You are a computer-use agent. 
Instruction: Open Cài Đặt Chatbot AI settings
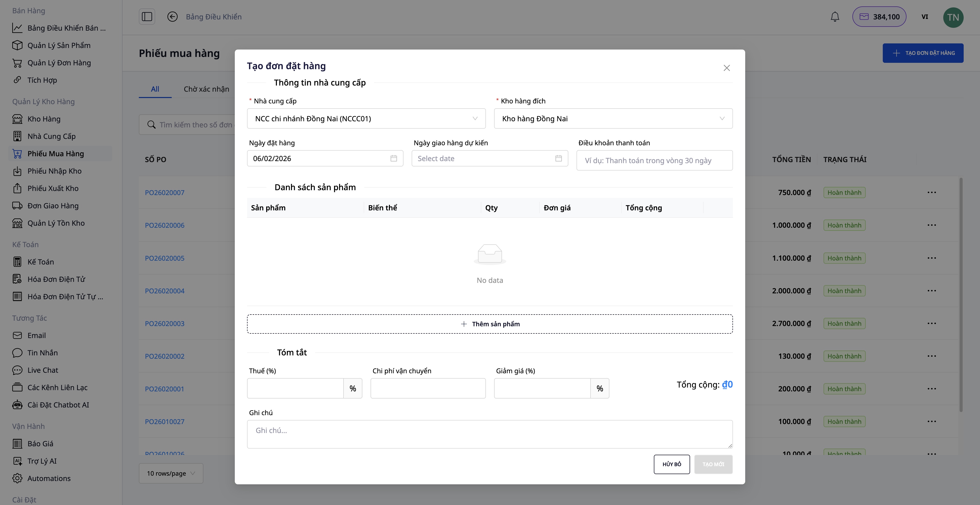pos(58,404)
